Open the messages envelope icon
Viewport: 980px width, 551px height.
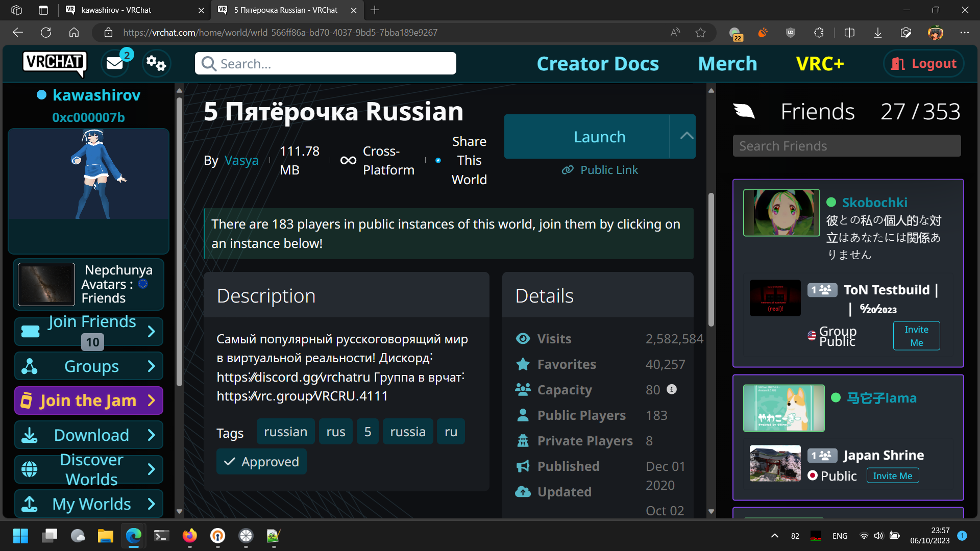point(115,63)
